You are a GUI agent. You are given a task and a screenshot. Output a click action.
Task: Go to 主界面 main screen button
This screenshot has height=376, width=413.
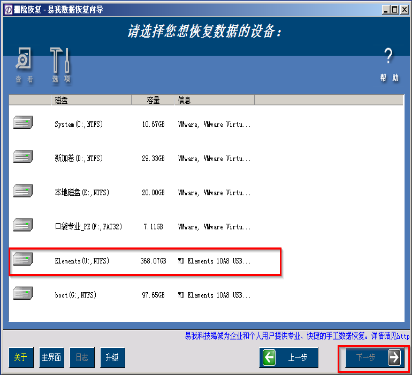pyautogui.click(x=51, y=357)
